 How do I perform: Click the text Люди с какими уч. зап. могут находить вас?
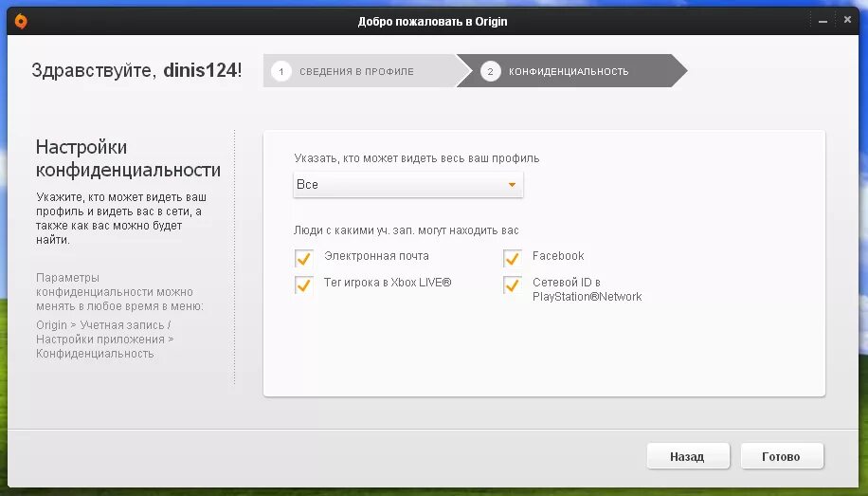(407, 230)
